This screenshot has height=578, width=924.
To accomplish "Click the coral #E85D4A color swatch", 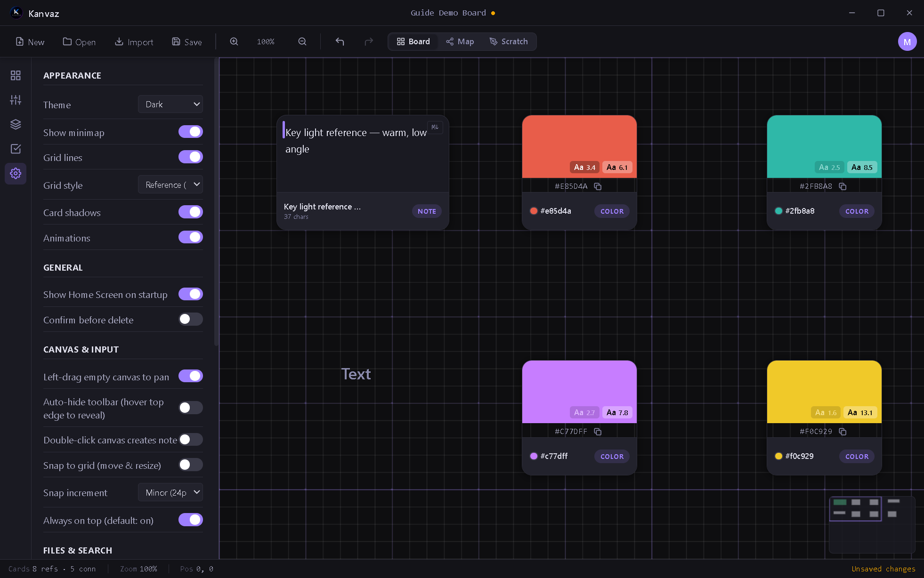I will [x=579, y=146].
